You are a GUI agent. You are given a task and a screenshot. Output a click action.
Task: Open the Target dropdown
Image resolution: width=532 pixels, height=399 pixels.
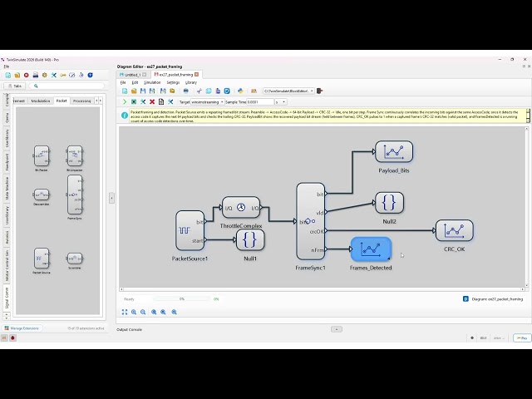(x=207, y=101)
